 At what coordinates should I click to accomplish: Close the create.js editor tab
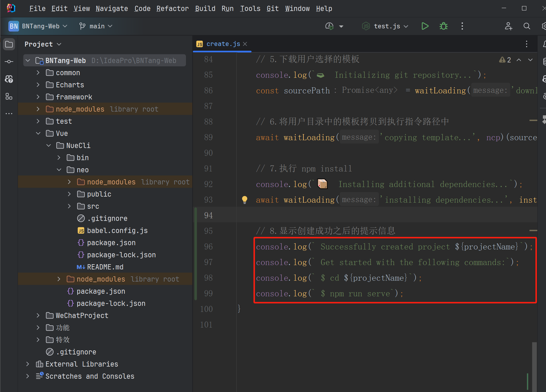pos(245,44)
